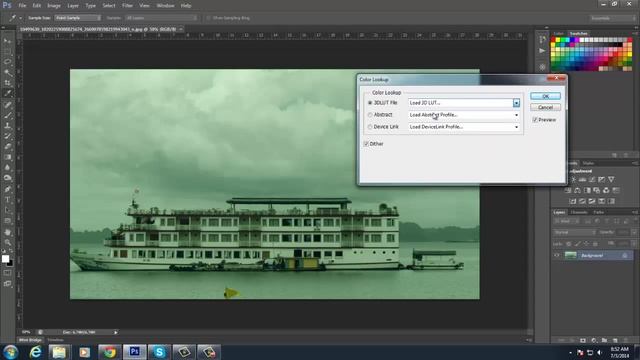Hide the Background layer visibility

(x=557, y=256)
